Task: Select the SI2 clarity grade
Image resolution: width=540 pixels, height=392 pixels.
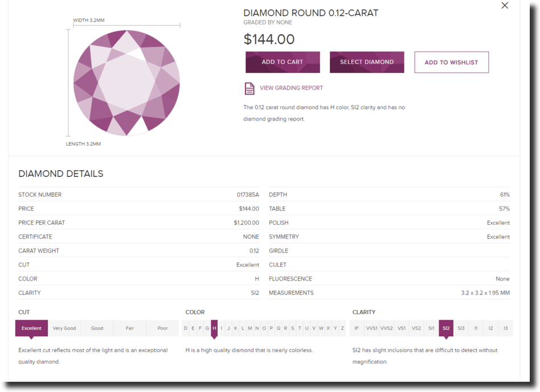Action: coord(445,328)
